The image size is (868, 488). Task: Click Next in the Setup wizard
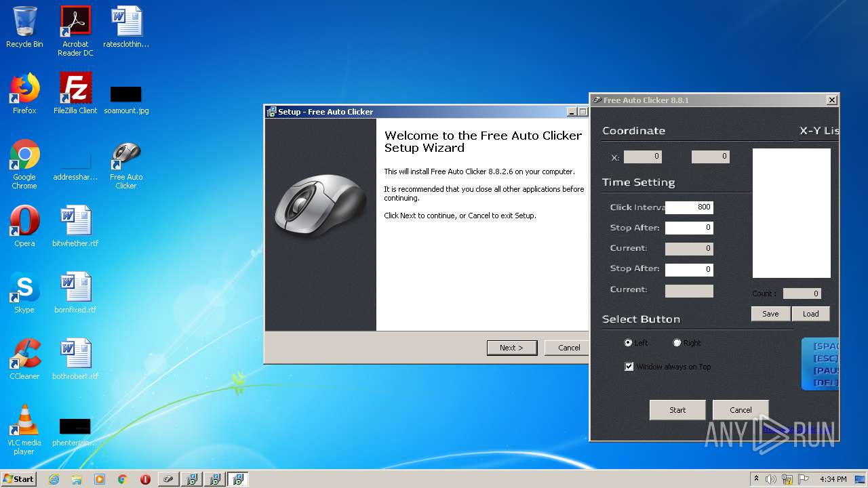tap(512, 348)
